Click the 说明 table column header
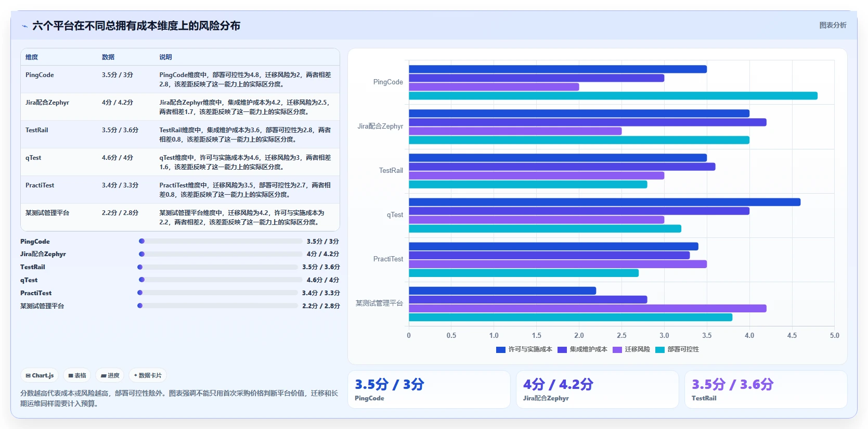 (x=165, y=57)
